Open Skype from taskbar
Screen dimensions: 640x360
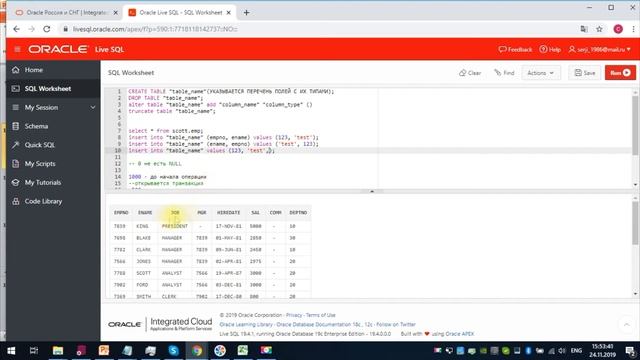173,351
